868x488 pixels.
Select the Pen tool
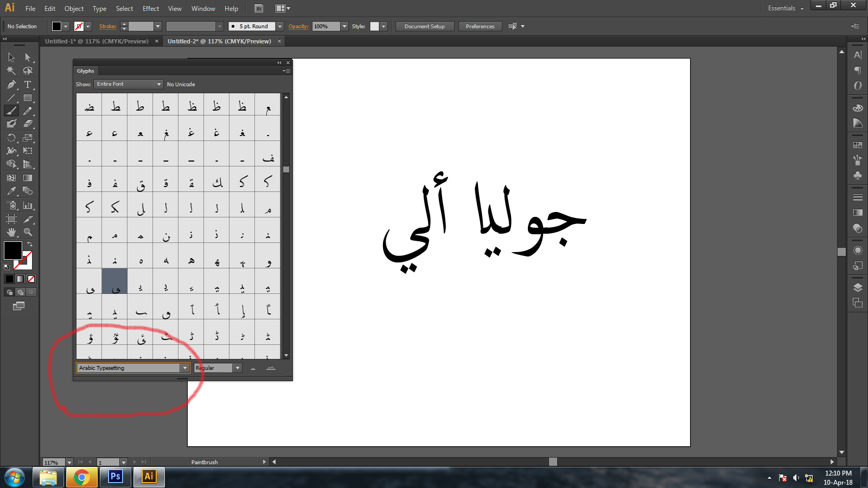11,84
